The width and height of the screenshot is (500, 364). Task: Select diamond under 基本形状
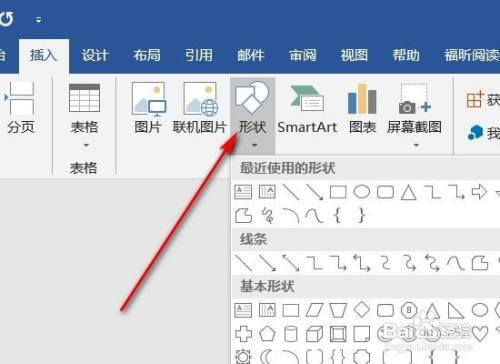362,310
